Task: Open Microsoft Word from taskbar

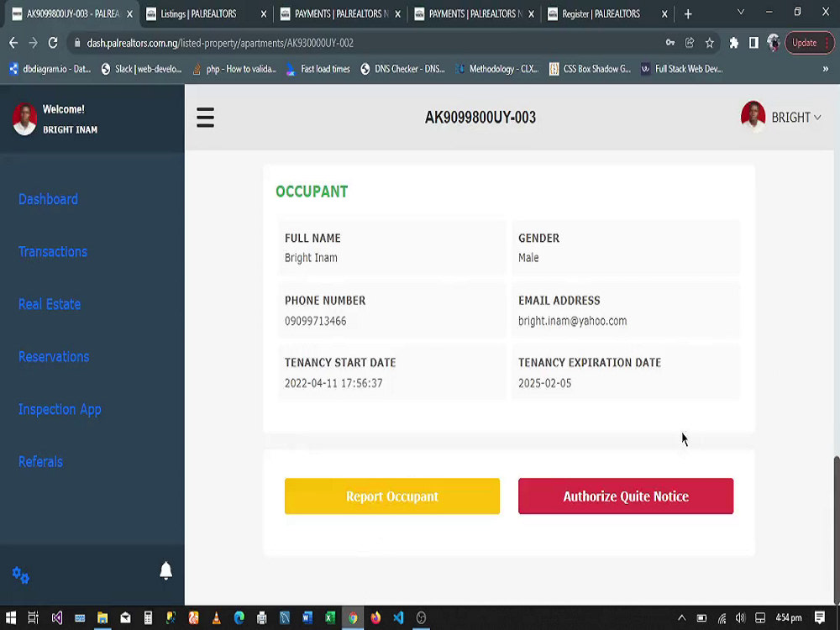Action: tap(307, 617)
